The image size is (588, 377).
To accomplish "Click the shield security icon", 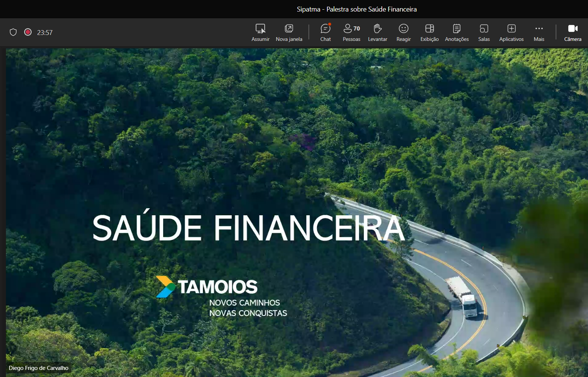I will coord(13,32).
